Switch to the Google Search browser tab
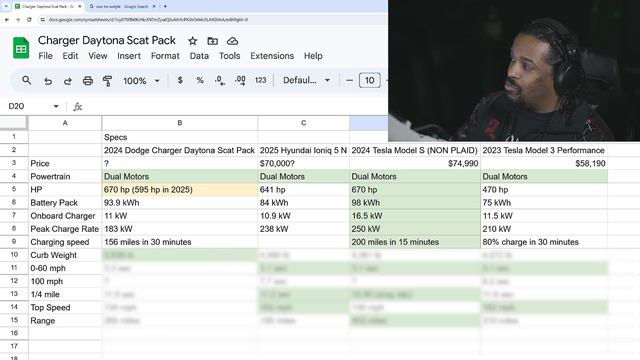 tap(121, 7)
